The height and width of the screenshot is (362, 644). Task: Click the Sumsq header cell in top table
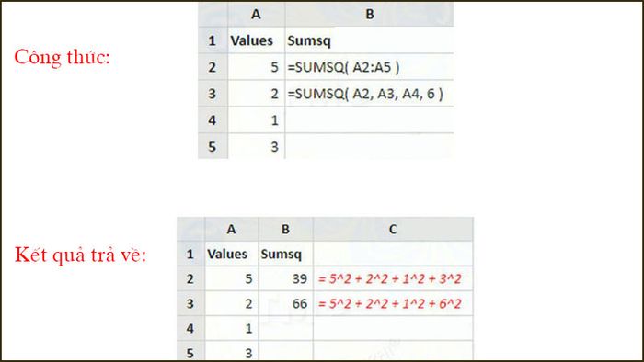pos(369,40)
